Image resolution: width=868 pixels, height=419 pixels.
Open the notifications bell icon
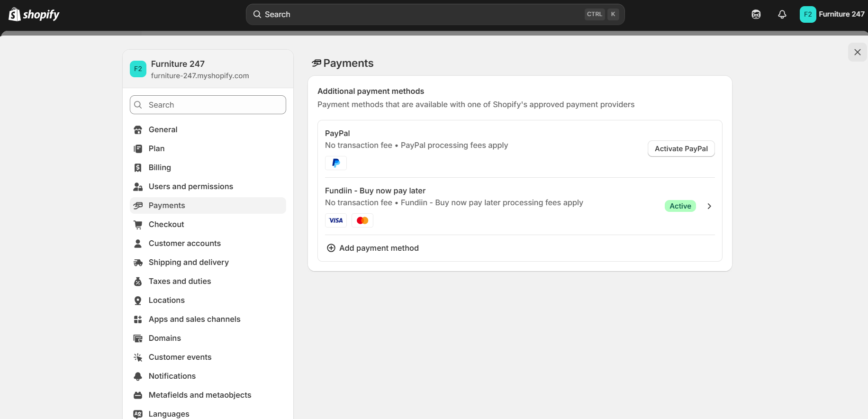point(782,14)
